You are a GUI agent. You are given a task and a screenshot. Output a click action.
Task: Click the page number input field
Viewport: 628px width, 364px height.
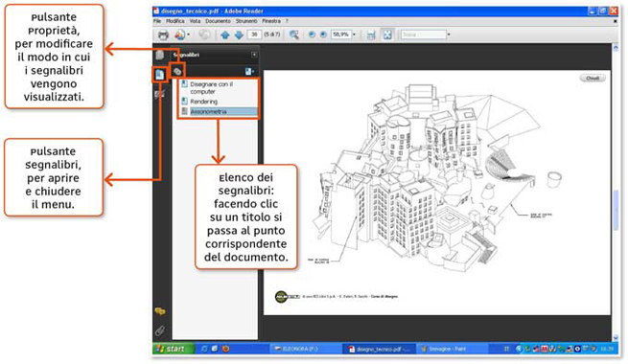(254, 34)
